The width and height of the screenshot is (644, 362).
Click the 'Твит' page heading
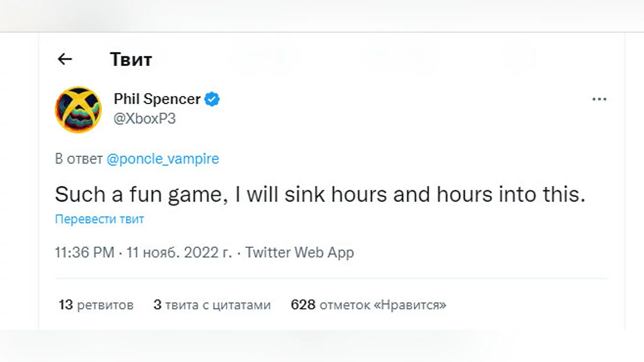[x=130, y=59]
